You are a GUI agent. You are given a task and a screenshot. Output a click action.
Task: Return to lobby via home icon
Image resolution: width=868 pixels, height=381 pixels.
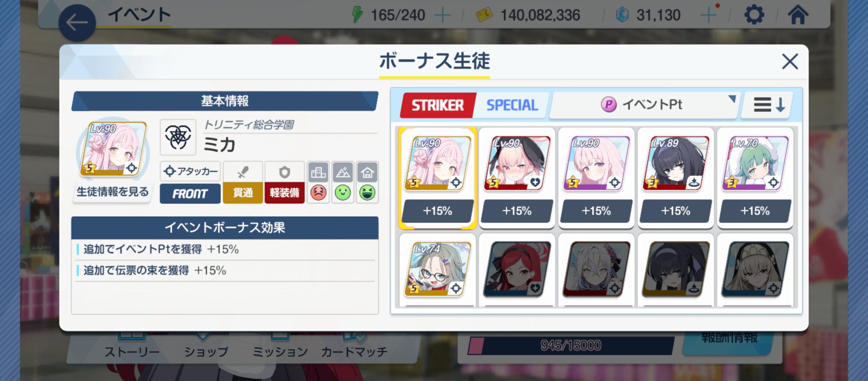coord(798,15)
